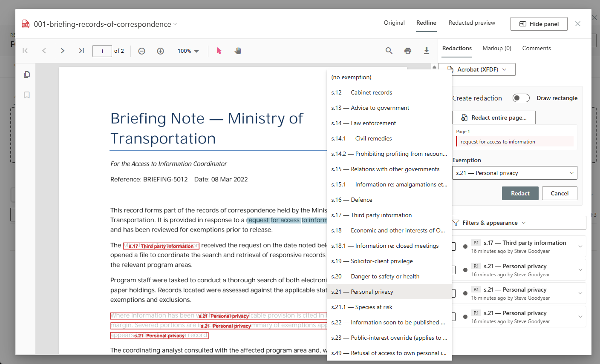Toggle the Draw rectangle switch

pyautogui.click(x=521, y=98)
